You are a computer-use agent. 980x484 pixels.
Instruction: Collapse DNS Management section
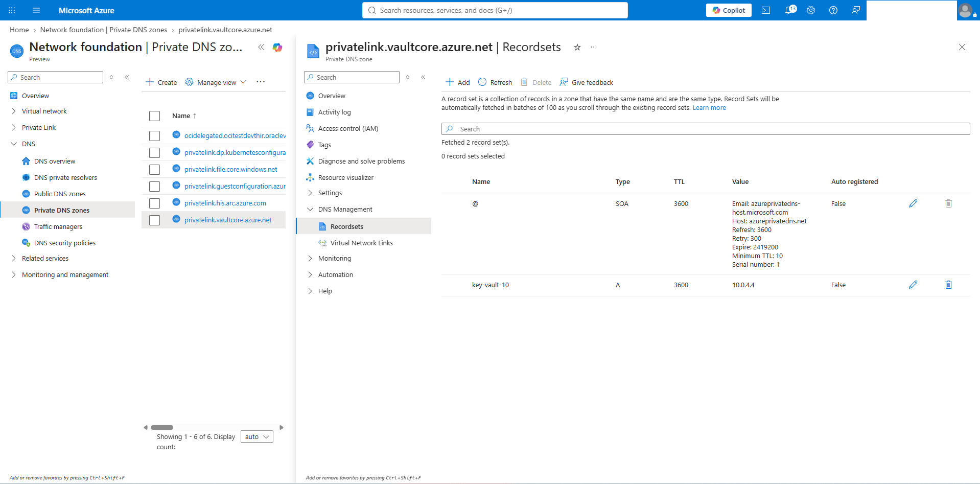coord(310,209)
